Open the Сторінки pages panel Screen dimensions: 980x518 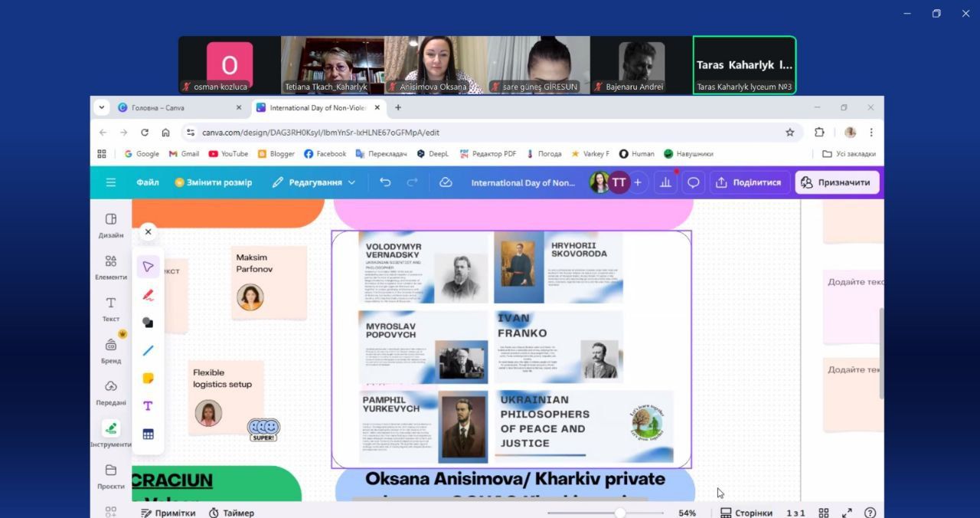(746, 513)
